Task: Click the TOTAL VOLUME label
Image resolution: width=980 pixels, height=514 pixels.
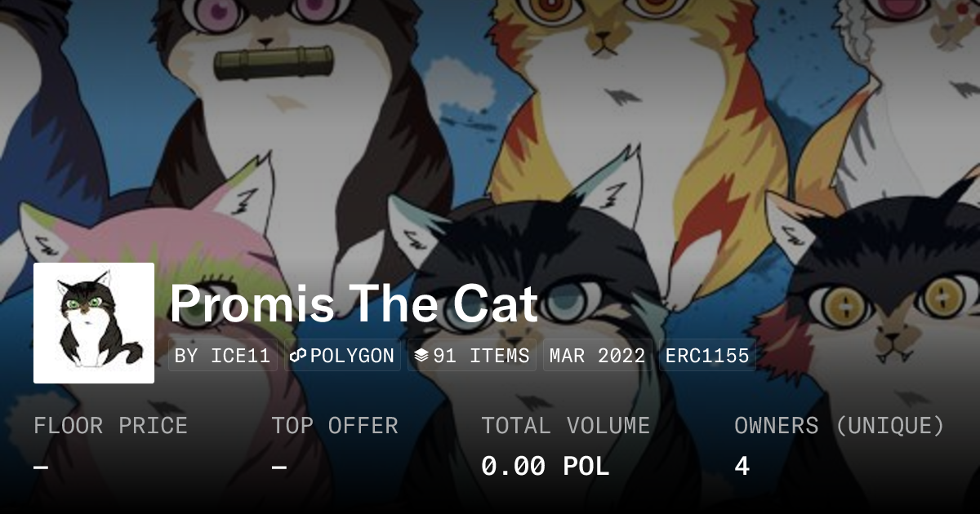Action: coord(565,425)
